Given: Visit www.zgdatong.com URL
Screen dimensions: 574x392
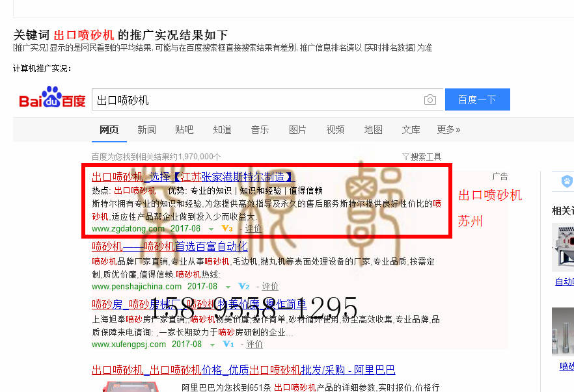Looking at the screenshot, I should [128, 229].
